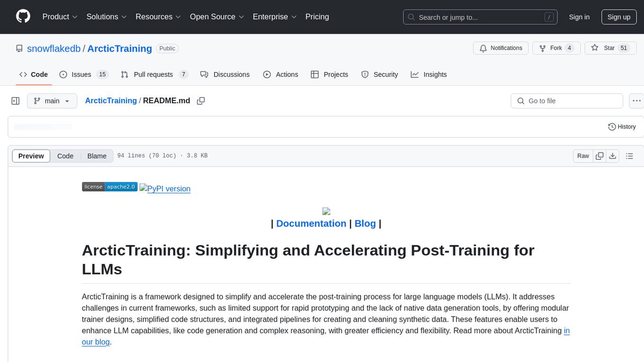This screenshot has width=644, height=362.
Task: Expand the Open Source menu
Action: click(x=217, y=17)
